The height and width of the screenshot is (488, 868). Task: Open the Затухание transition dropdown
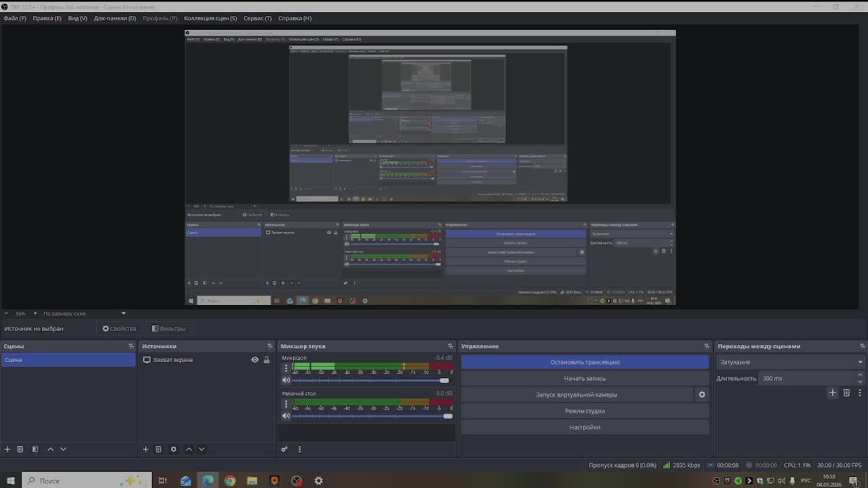[791, 362]
